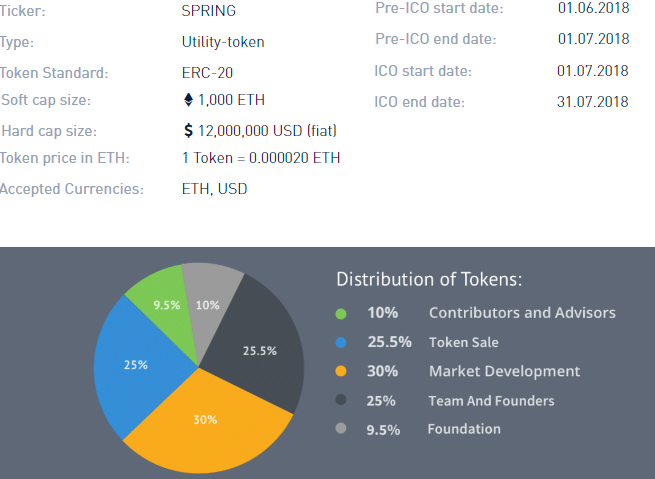Click the blue Token Sale legend dot
The height and width of the screenshot is (479, 655).
(x=341, y=342)
